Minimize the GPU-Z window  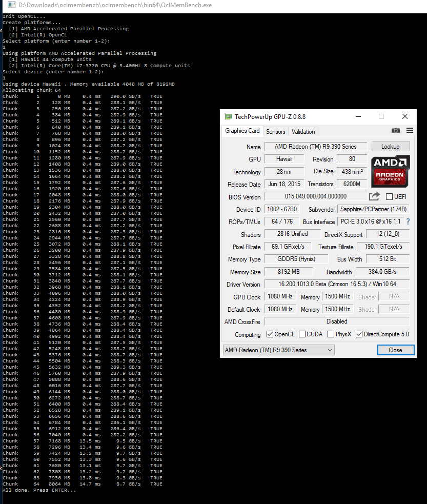pos(358,116)
